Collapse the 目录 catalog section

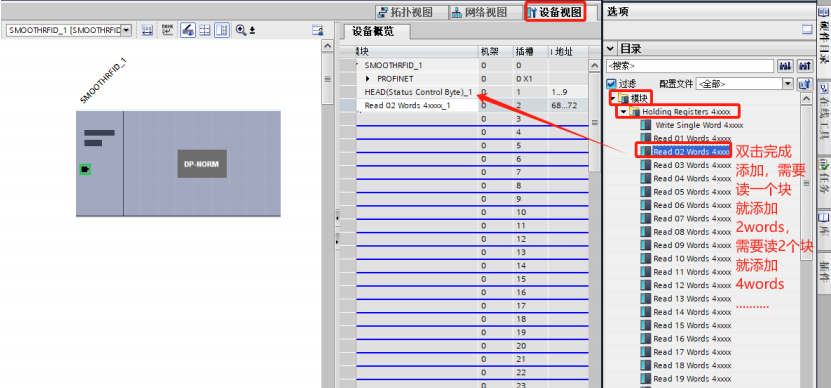pyautogui.click(x=610, y=49)
